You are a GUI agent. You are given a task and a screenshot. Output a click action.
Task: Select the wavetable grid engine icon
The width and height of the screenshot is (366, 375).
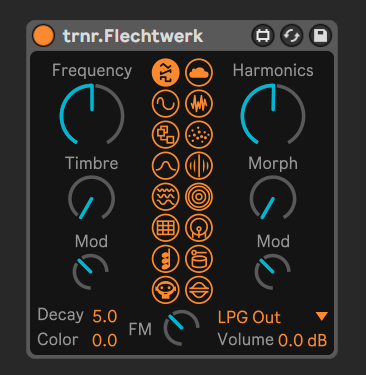click(166, 228)
